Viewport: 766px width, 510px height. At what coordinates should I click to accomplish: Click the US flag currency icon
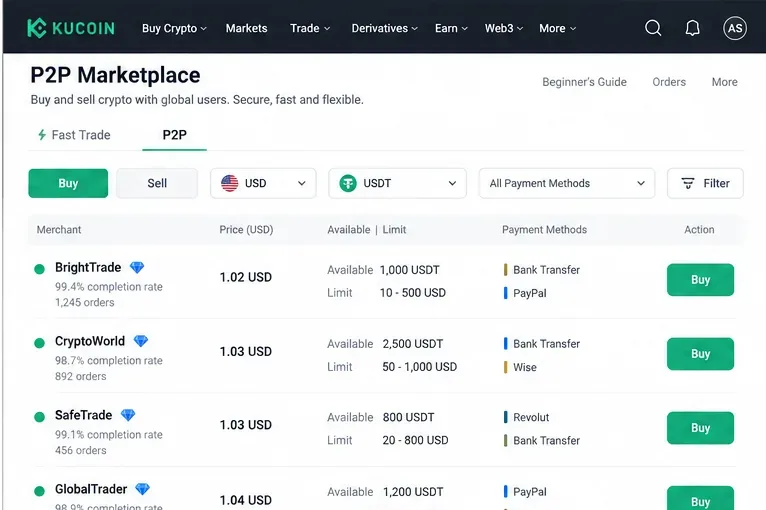coord(230,183)
